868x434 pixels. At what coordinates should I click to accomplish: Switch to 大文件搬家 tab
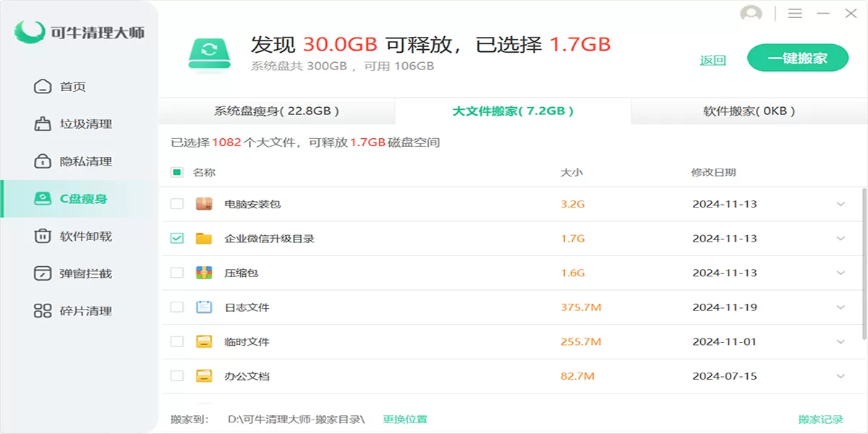(513, 111)
